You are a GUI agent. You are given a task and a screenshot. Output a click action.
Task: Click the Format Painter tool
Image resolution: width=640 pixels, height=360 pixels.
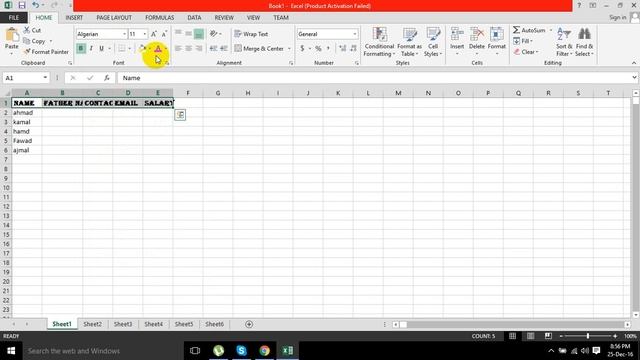[x=46, y=52]
